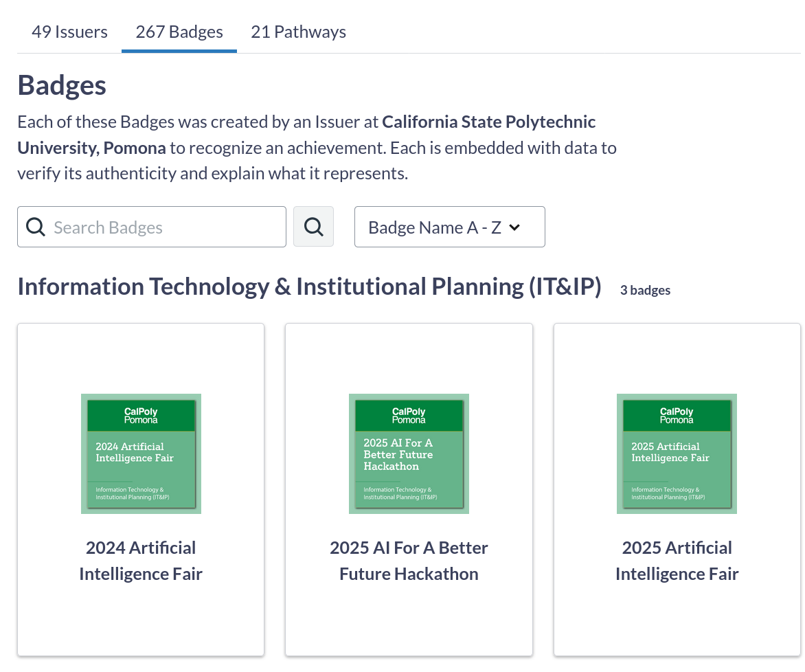The width and height of the screenshot is (805, 672).
Task: Click the Information Technology & Institutional Planning heading
Action: [310, 287]
